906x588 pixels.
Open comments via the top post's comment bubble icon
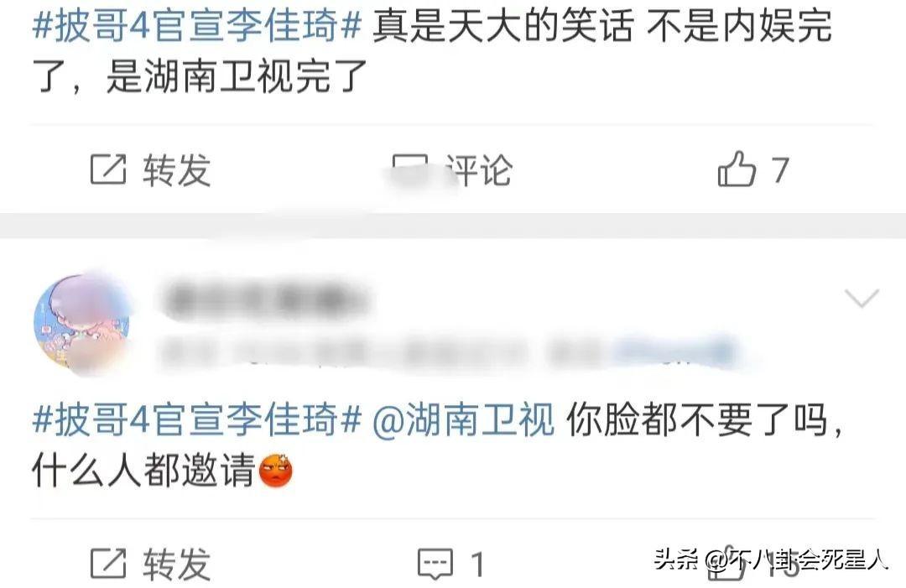click(411, 169)
